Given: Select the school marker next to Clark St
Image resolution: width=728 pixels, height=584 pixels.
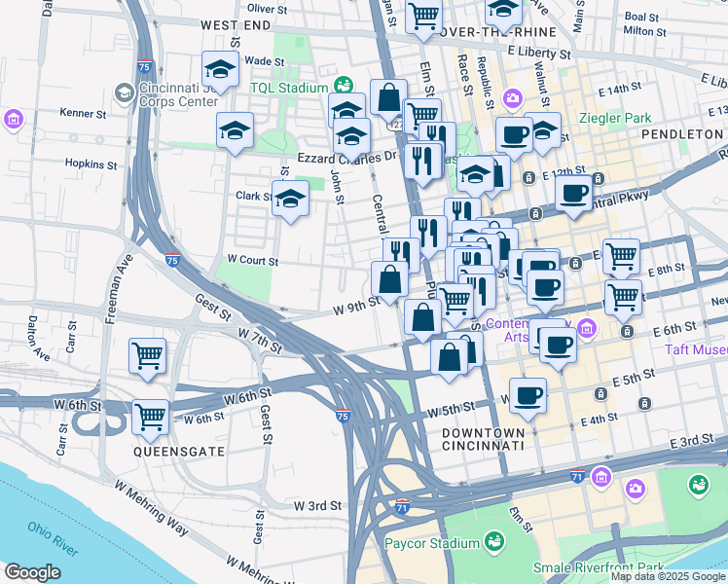Looking at the screenshot, I should coord(290,201).
